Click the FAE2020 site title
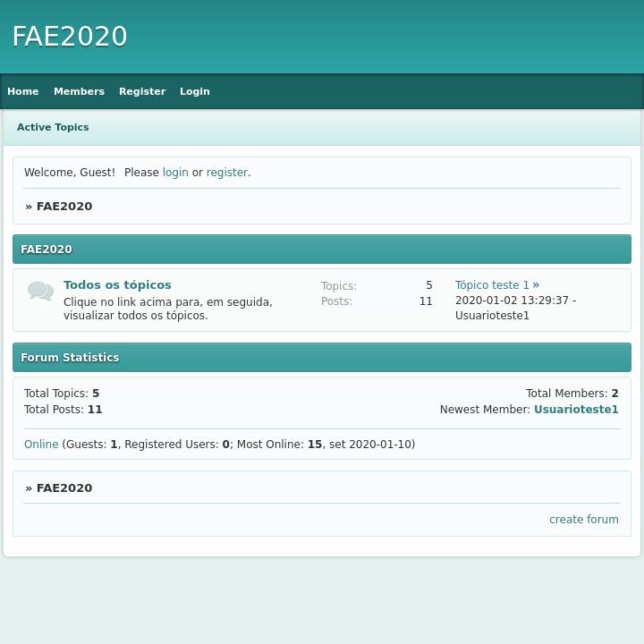The image size is (644, 644). [70, 37]
